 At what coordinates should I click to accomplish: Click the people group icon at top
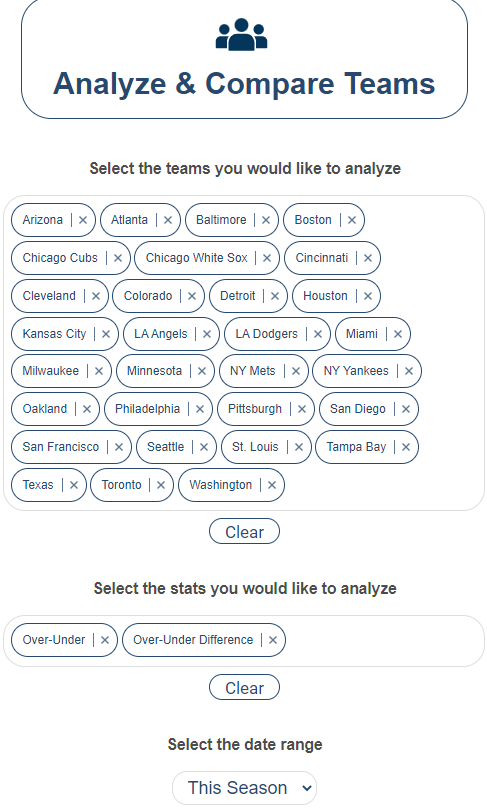coord(241,35)
